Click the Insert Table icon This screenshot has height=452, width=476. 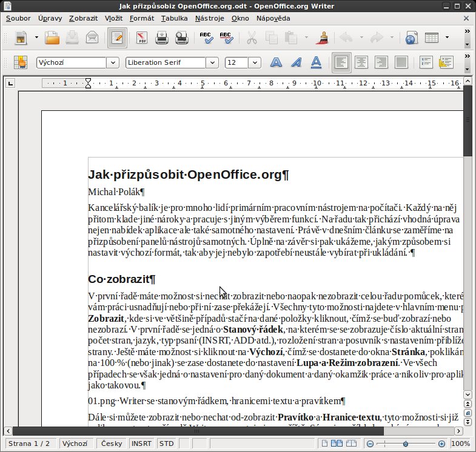tap(432, 38)
